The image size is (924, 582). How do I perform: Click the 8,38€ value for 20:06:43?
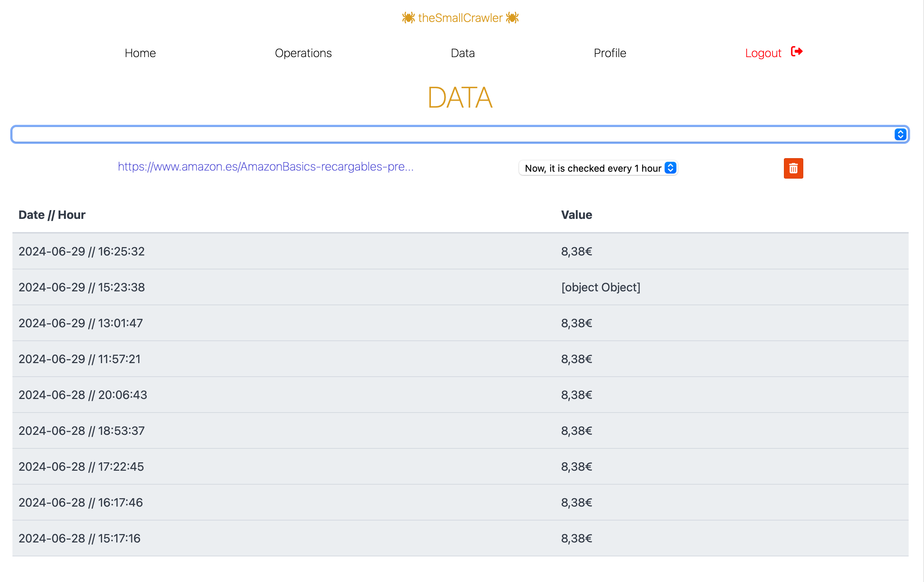point(576,395)
